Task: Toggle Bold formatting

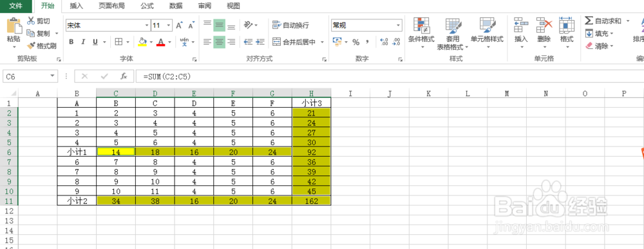Action: pyautogui.click(x=71, y=41)
